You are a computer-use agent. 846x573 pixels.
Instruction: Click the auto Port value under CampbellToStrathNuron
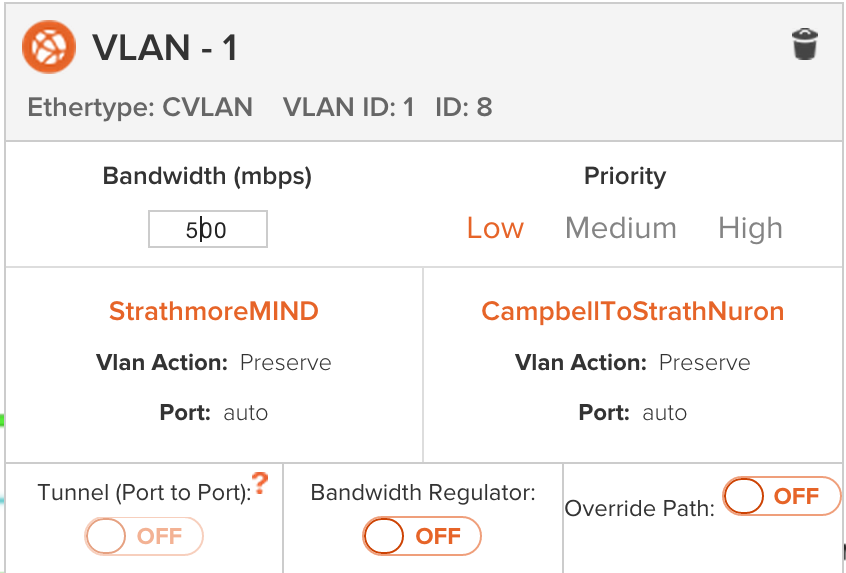664,412
